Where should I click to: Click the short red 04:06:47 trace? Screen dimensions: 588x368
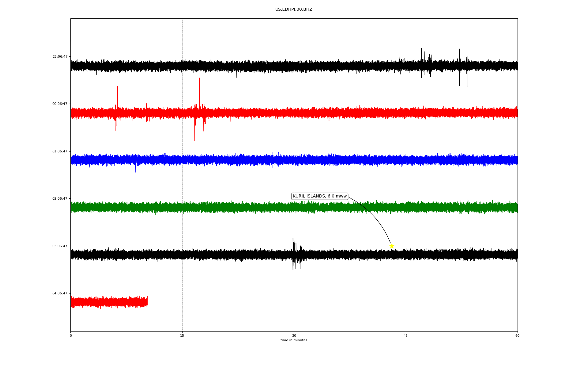click(x=109, y=302)
